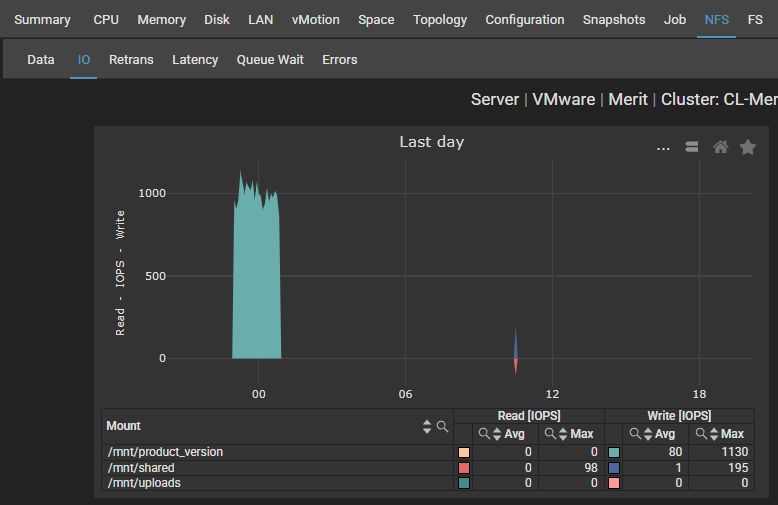Screen dimensions: 778x505
Task: Select the /mnt/product_version mount row
Action: (x=166, y=452)
